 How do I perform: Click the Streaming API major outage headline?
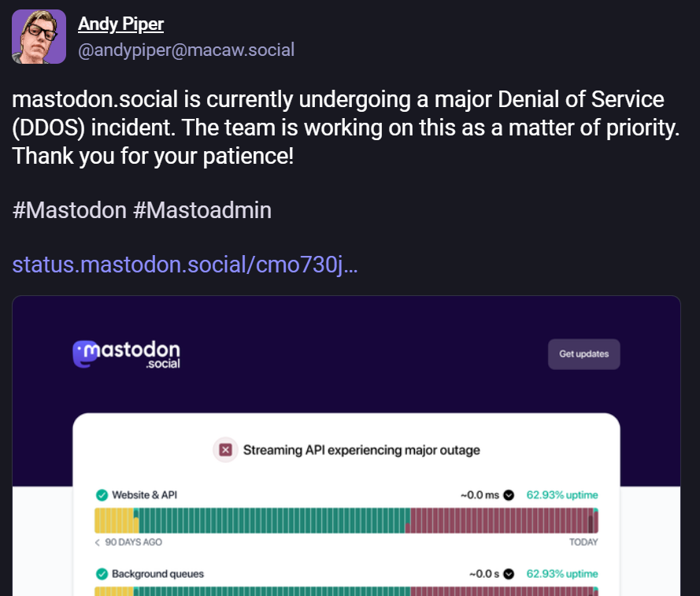tap(361, 450)
